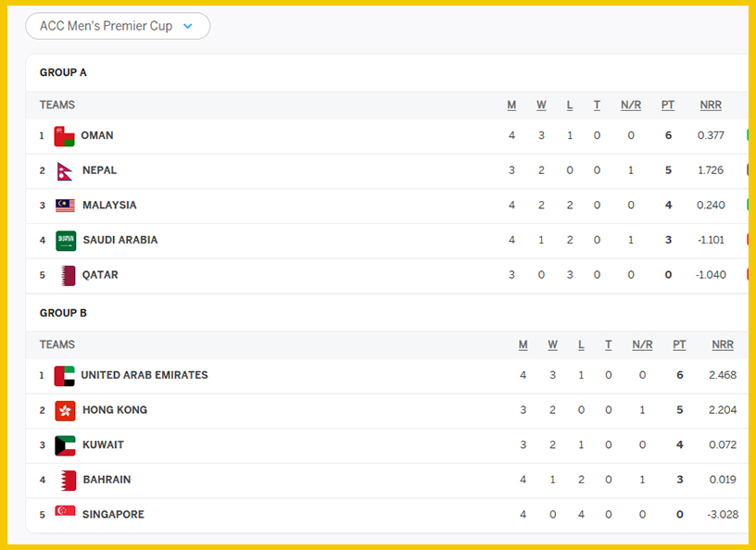Click the Bahrain flag icon
The image size is (756, 550).
coord(67,481)
